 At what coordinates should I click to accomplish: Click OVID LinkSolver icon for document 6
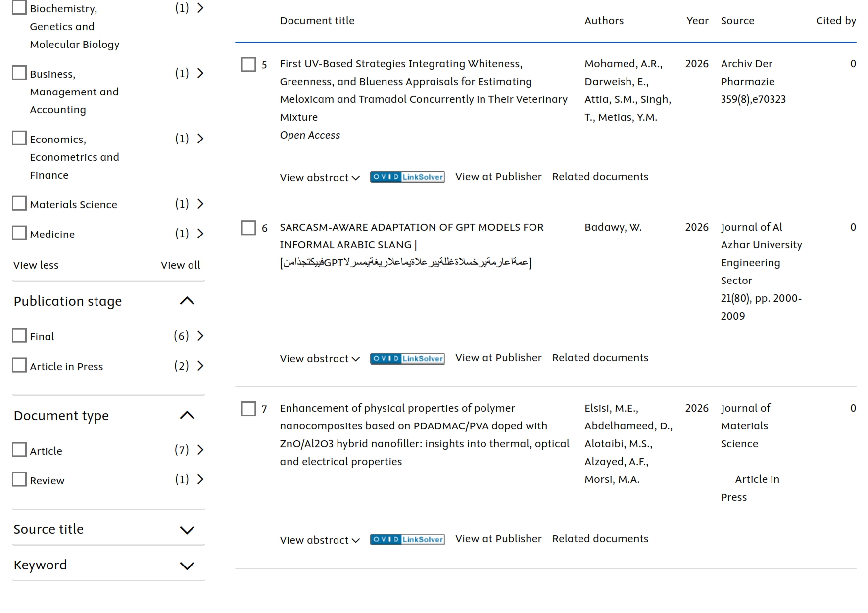point(407,359)
